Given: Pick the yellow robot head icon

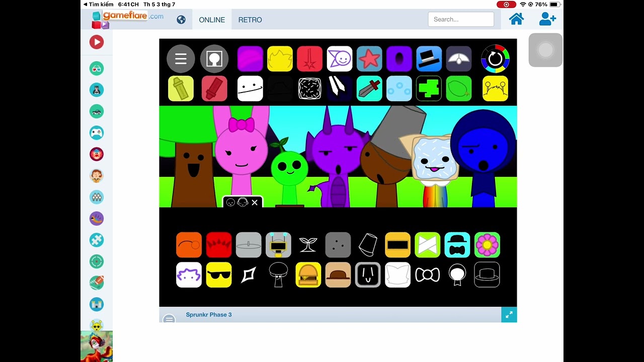Looking at the screenshot, I should [278, 245].
